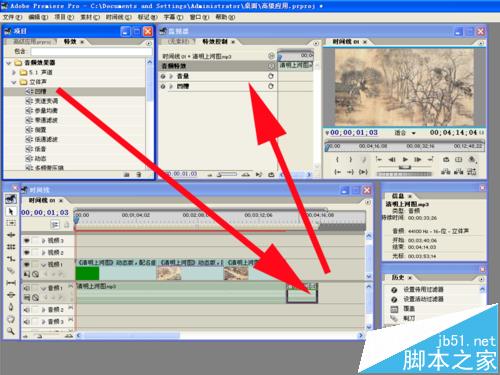The width and height of the screenshot is (500, 375).
Task: Open the 素材 menu
Action: point(90,17)
